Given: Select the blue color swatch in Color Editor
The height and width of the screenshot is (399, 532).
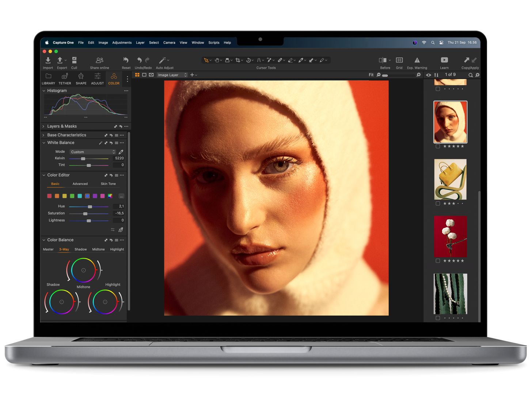Looking at the screenshot, I should [87, 196].
